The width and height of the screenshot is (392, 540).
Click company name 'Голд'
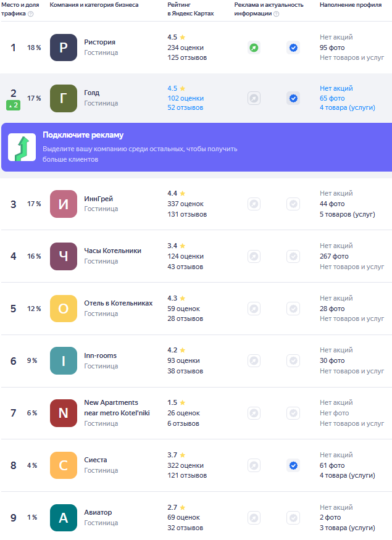pos(91,93)
